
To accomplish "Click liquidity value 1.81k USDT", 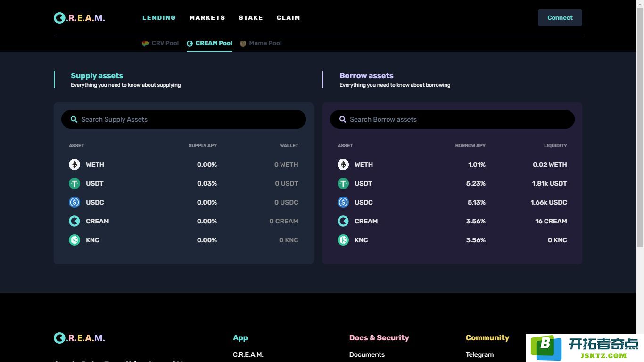I will [x=549, y=183].
